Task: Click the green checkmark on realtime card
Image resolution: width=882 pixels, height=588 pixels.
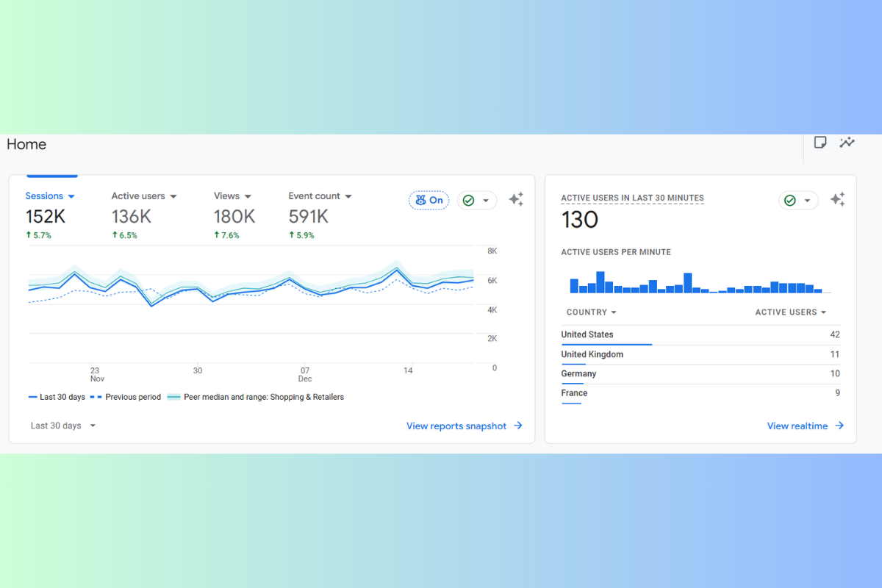Action: tap(790, 200)
